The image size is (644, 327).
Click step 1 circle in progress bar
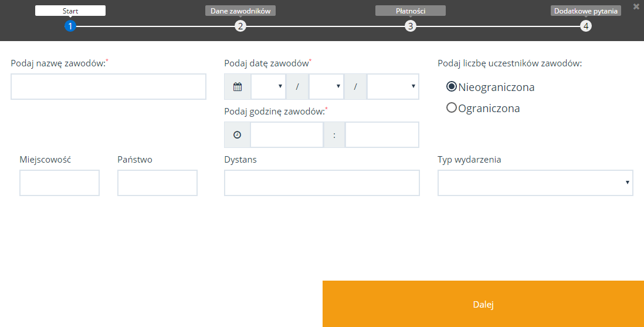pyautogui.click(x=70, y=26)
